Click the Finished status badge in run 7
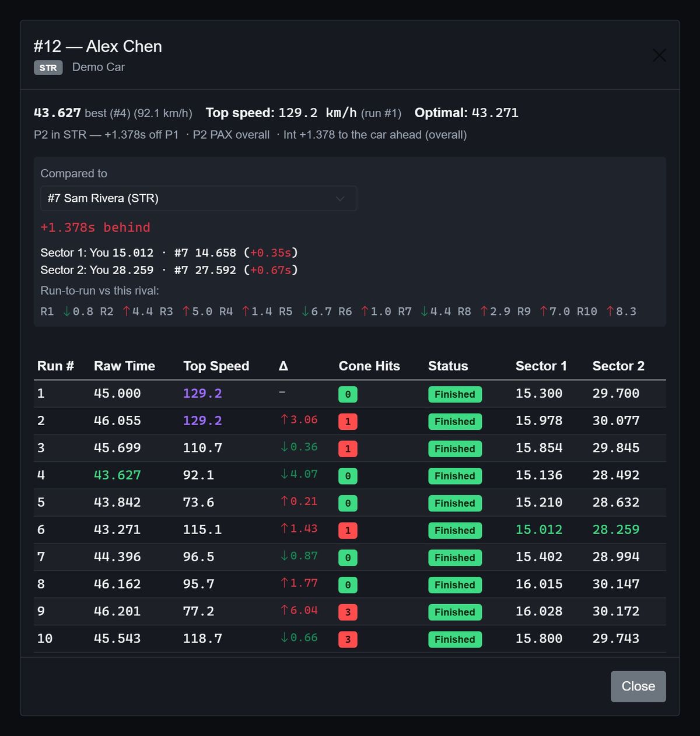The height and width of the screenshot is (736, 700). (455, 558)
